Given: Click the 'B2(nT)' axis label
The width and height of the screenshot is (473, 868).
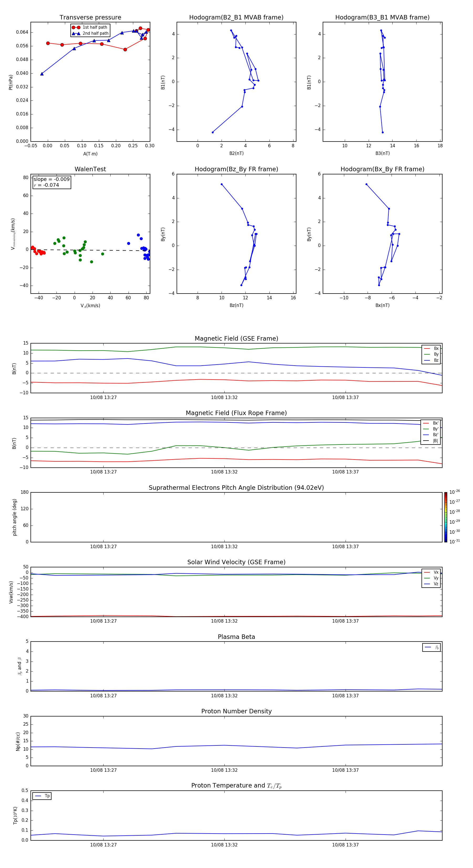Looking at the screenshot, I should (x=236, y=153).
